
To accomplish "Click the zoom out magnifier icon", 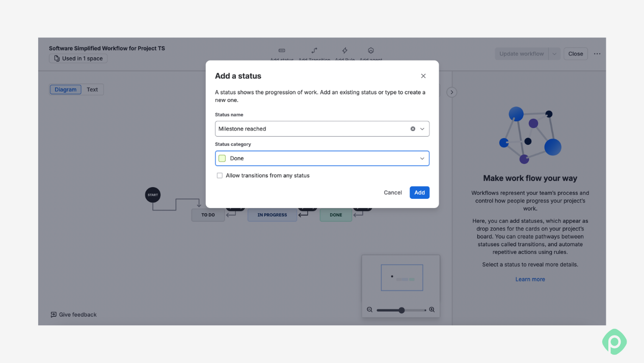I will pos(370,310).
